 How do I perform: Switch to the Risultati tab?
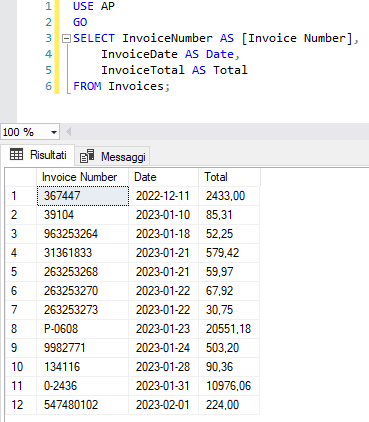[38, 155]
